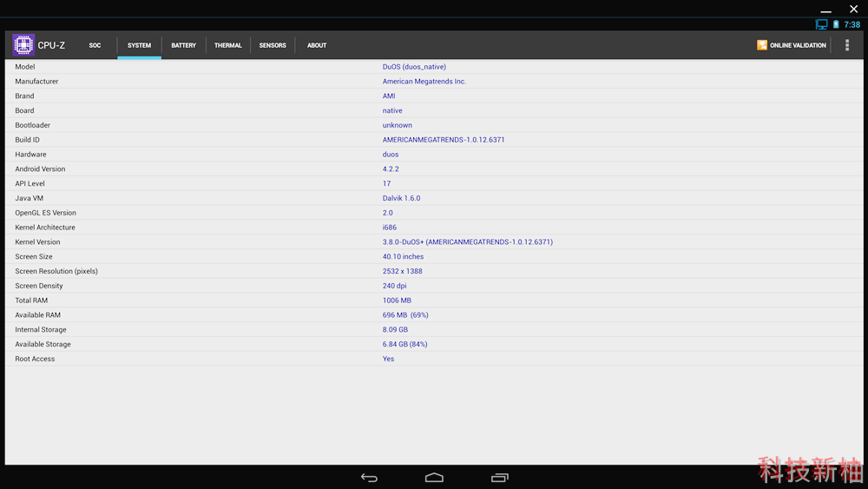868x489 pixels.
Task: Open the BATTERY tab
Action: (x=183, y=45)
